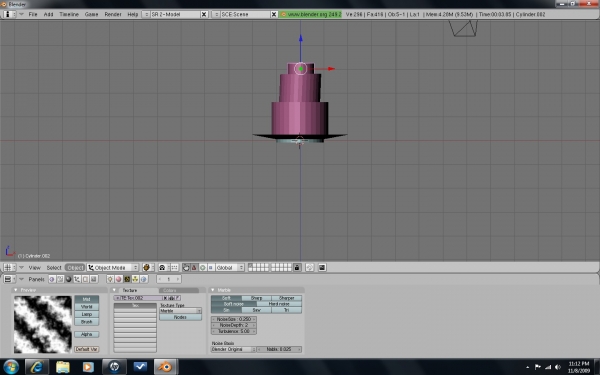The height and width of the screenshot is (375, 600).
Task: Select the Brush preview button
Action: 86,322
